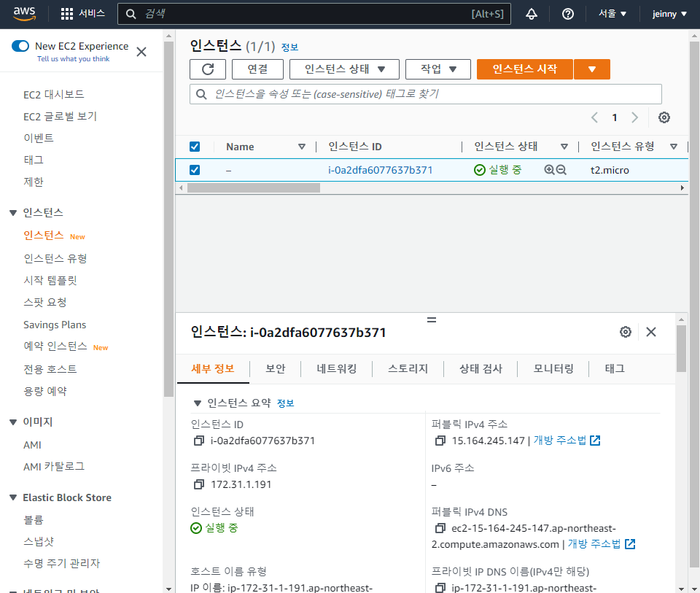Open the help question mark icon
Image resolution: width=700 pixels, height=593 pixels.
[x=568, y=14]
